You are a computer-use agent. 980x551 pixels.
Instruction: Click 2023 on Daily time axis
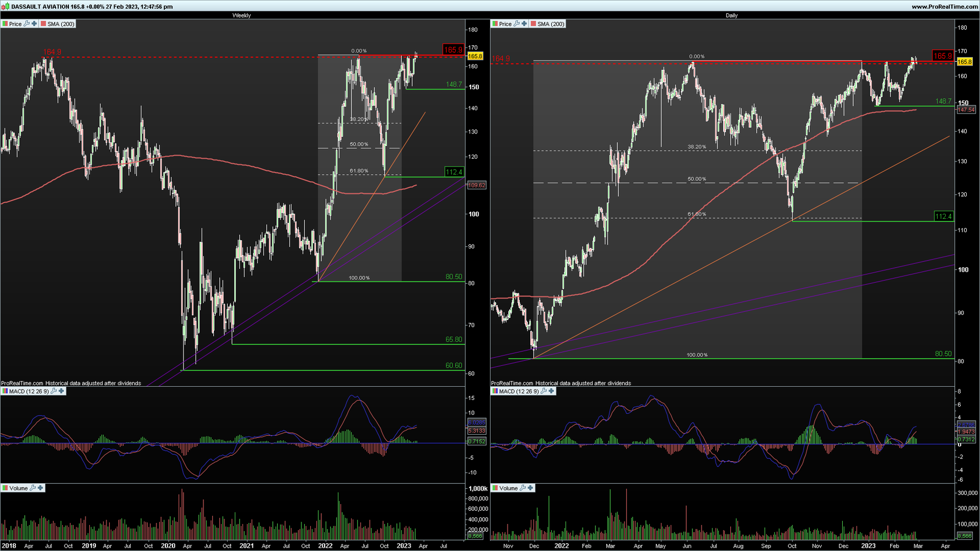868,546
